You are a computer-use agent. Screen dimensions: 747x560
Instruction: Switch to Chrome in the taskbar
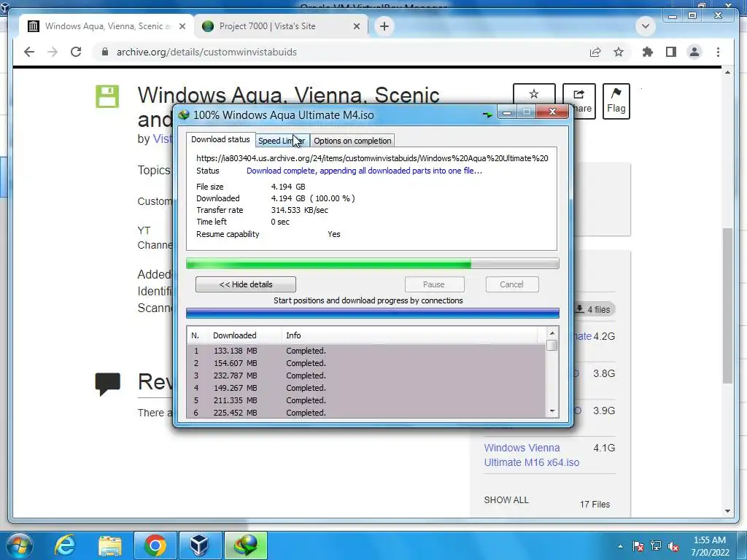pos(155,545)
